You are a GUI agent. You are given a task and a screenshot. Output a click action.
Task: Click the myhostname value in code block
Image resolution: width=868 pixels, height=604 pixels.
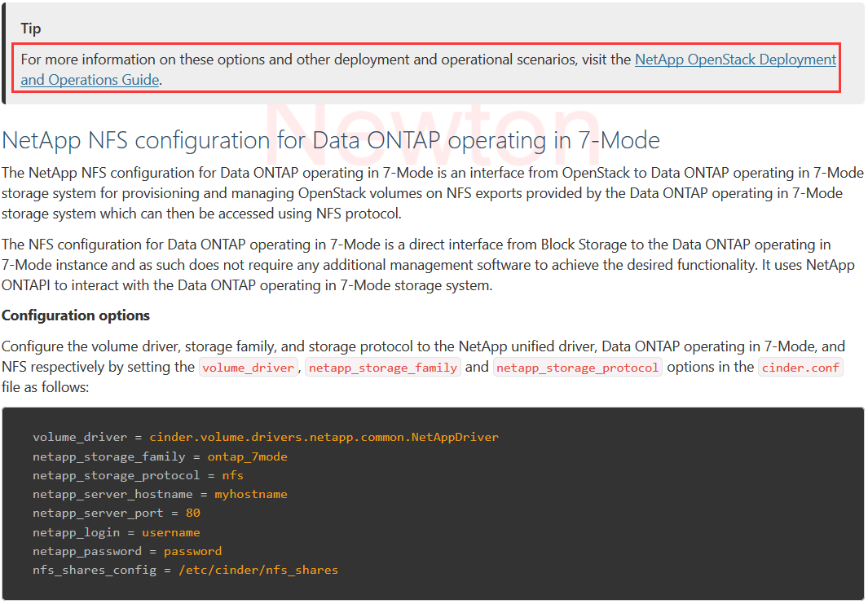point(251,495)
